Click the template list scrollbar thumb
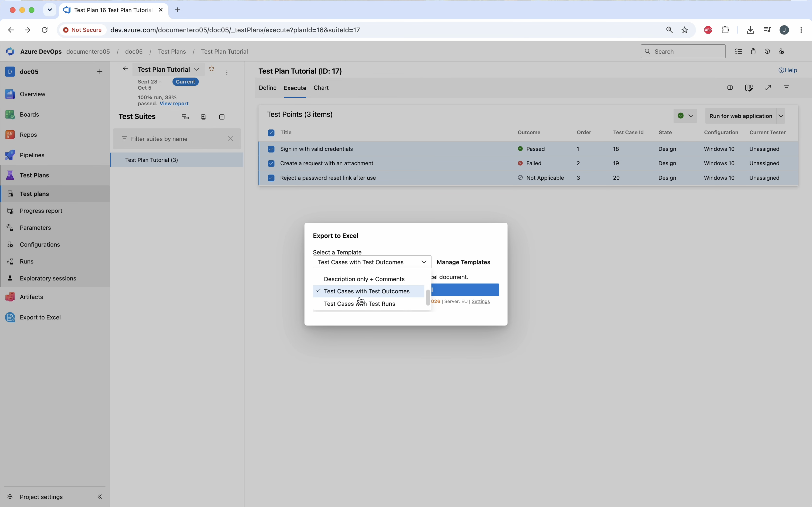 (x=428, y=298)
